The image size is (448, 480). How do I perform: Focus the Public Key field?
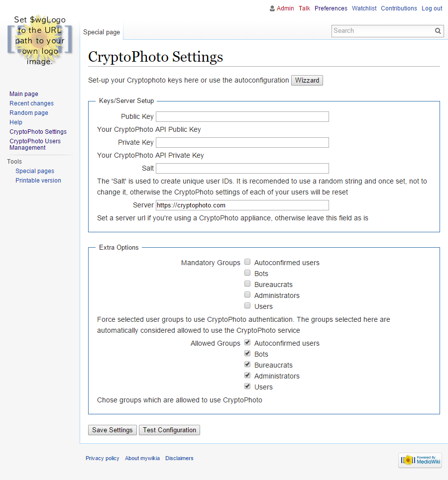(x=242, y=116)
